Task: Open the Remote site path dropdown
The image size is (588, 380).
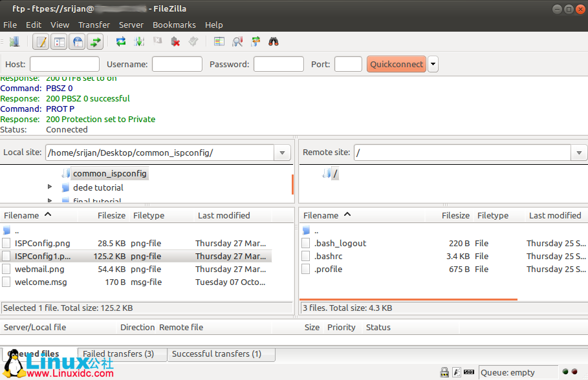Action: tap(578, 153)
